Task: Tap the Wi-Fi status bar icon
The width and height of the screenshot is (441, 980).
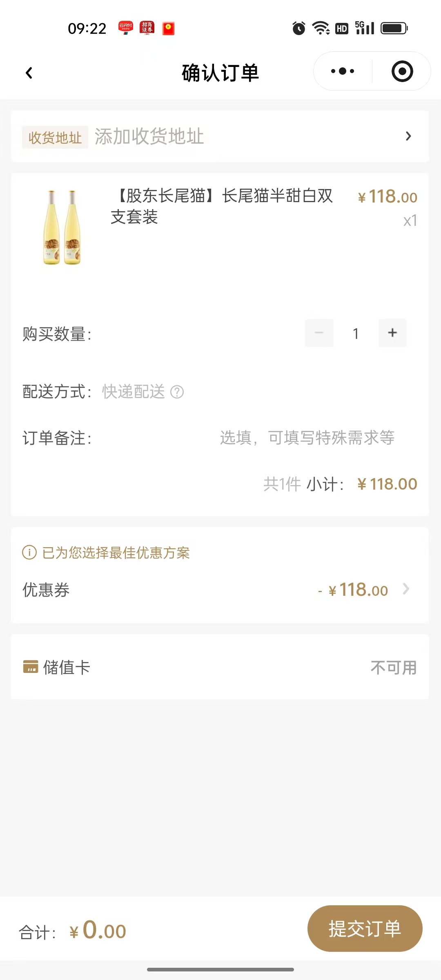Action: pos(321,28)
